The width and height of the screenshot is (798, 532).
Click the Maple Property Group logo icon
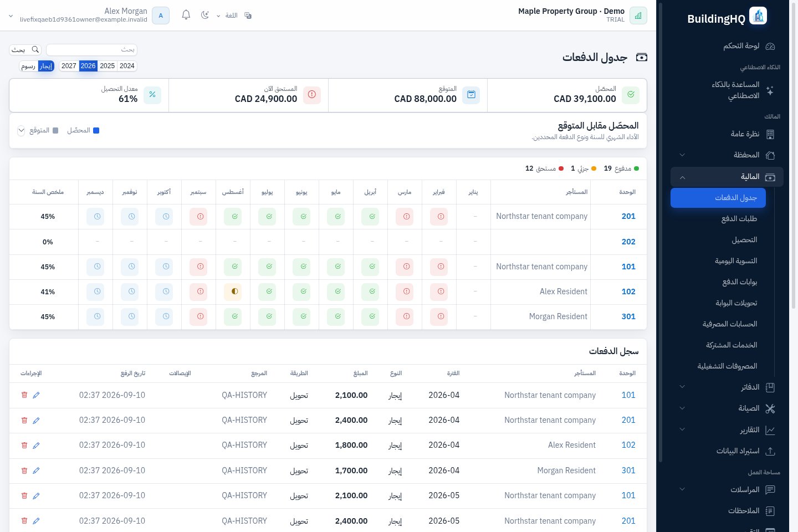point(638,16)
